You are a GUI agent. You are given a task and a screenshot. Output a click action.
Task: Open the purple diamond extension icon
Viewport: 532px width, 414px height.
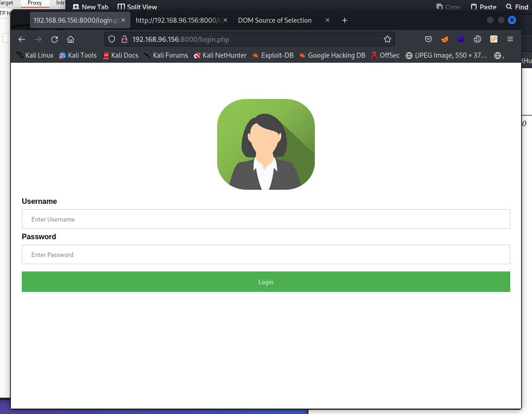pyautogui.click(x=461, y=39)
